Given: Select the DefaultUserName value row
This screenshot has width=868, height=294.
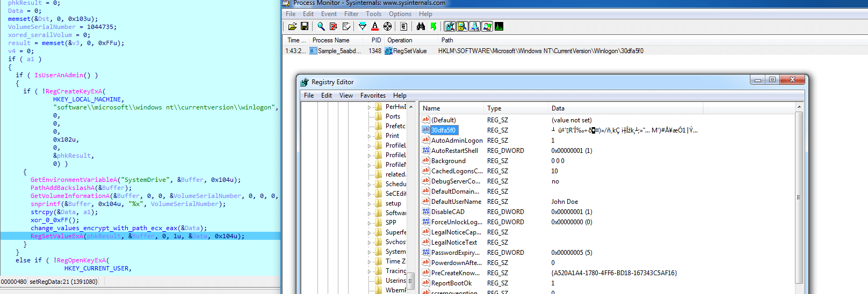Looking at the screenshot, I should [x=607, y=201].
